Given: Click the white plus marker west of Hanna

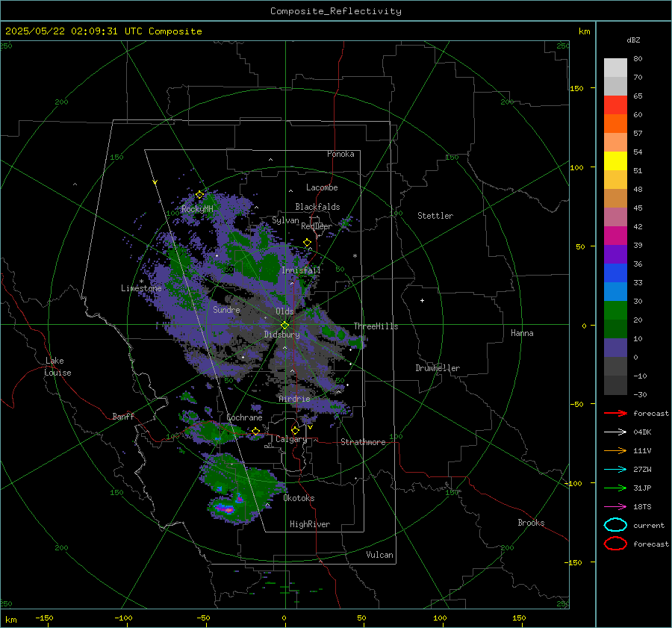Looking at the screenshot, I should click(422, 300).
